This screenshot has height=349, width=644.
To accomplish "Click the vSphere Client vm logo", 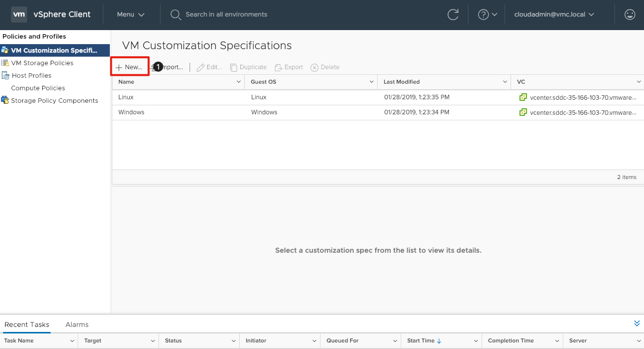I will (19, 15).
